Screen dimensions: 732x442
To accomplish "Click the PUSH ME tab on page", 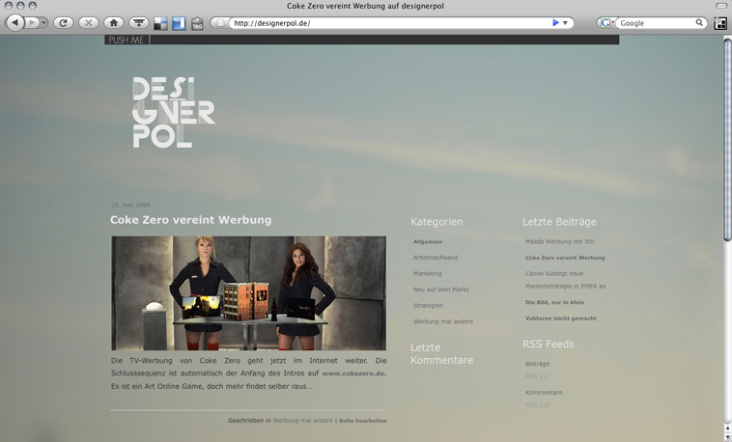I will pos(126,40).
